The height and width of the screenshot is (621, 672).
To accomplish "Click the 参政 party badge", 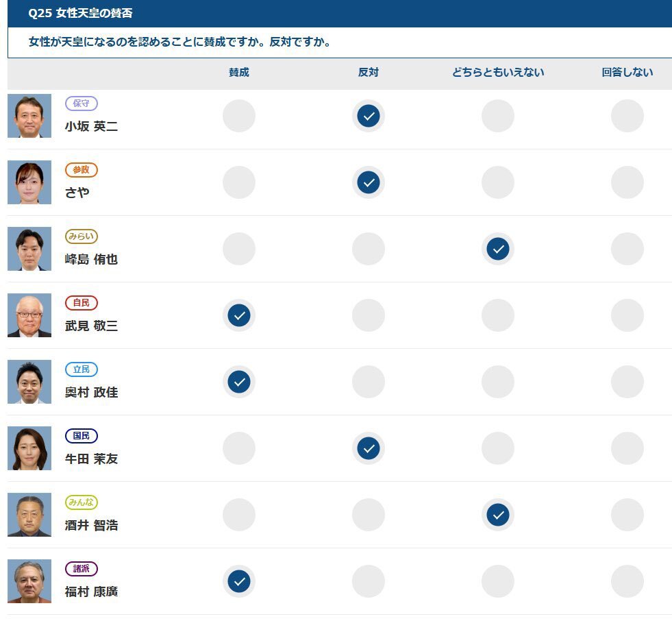I will pos(82,170).
